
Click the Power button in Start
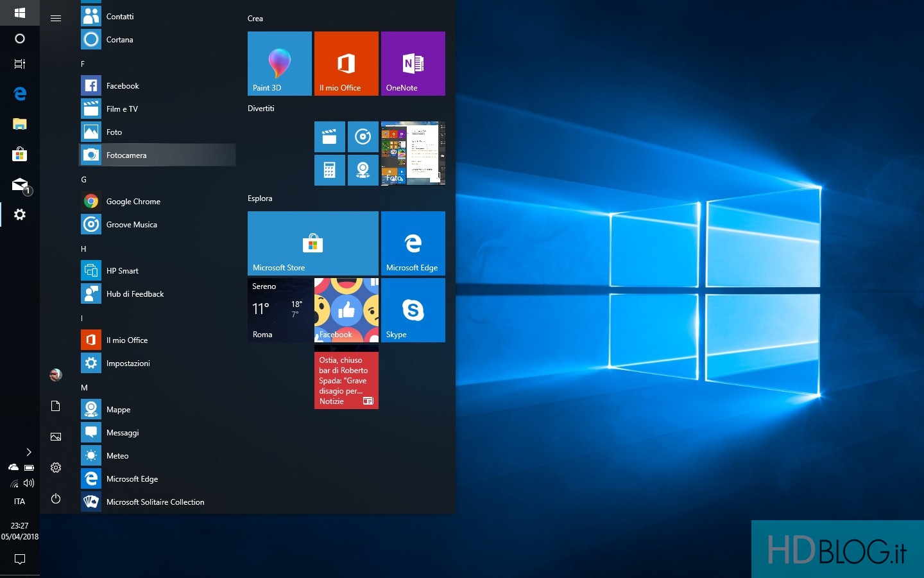tap(56, 498)
